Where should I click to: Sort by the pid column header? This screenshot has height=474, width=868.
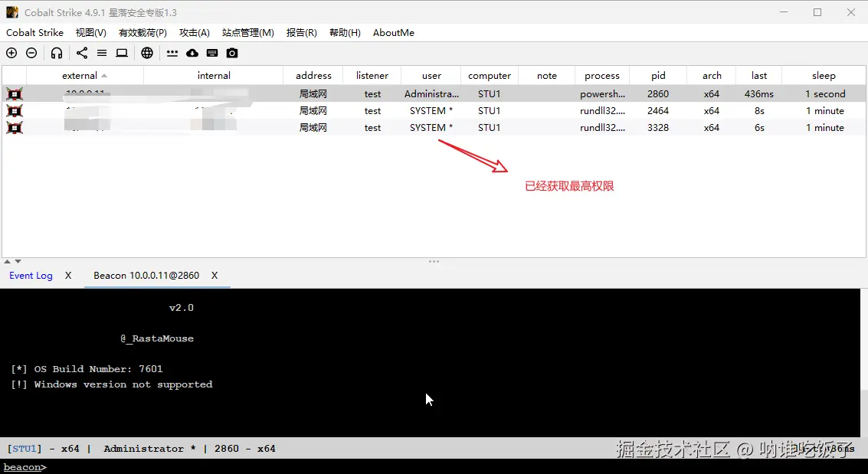(x=658, y=76)
